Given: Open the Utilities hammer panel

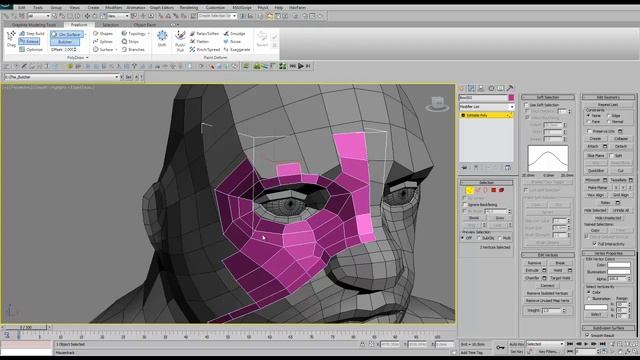Looking at the screenshot, I should 510,88.
